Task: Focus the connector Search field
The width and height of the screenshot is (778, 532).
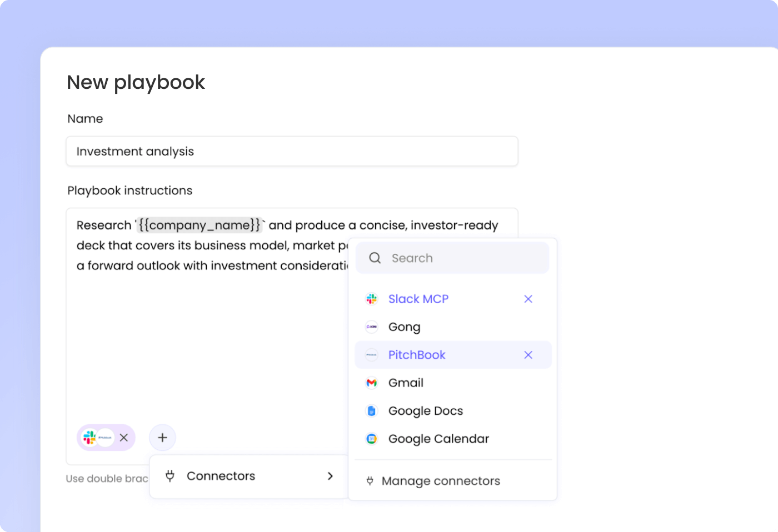Action: point(452,258)
